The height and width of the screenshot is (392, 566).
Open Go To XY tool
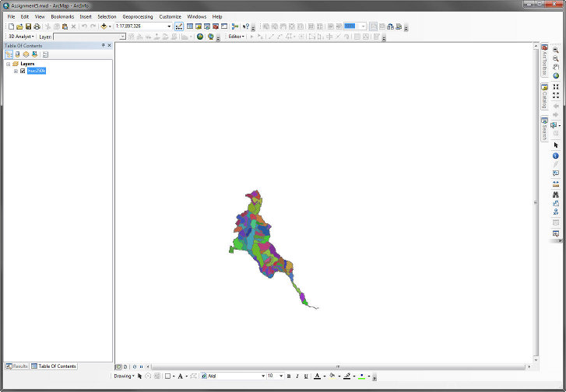[556, 212]
